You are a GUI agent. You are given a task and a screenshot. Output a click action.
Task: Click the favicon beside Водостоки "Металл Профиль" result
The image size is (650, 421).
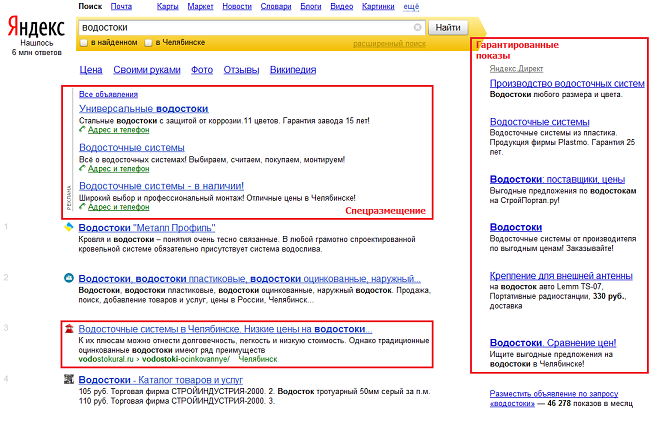tap(69, 227)
